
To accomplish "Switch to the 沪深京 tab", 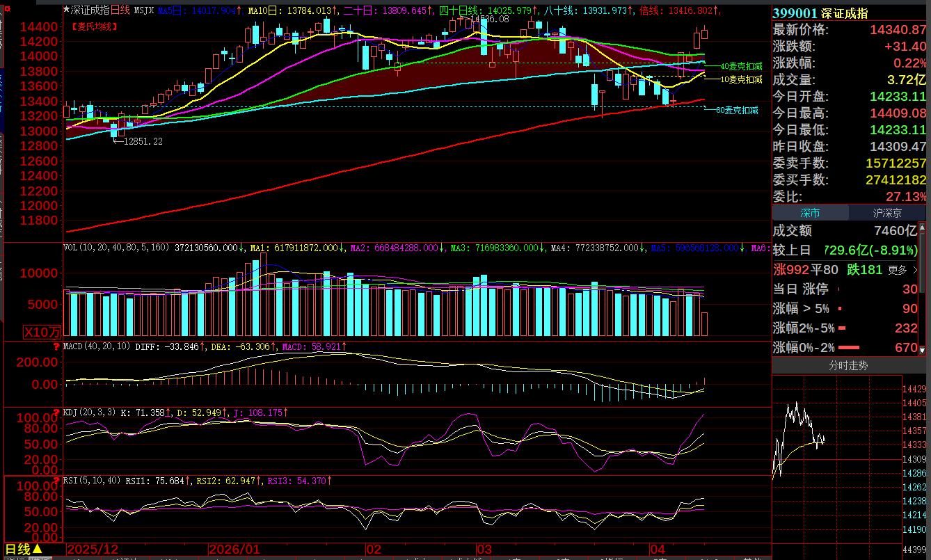I will [886, 213].
